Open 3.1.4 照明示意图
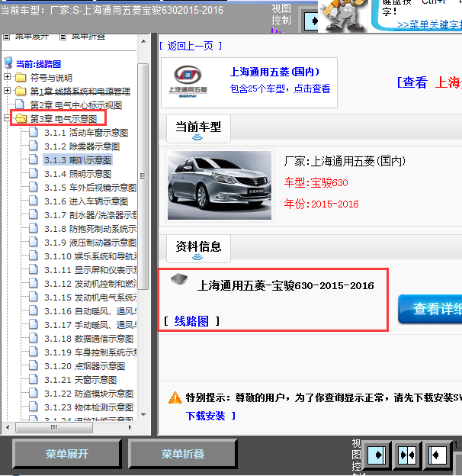The image size is (462, 476). [x=78, y=174]
